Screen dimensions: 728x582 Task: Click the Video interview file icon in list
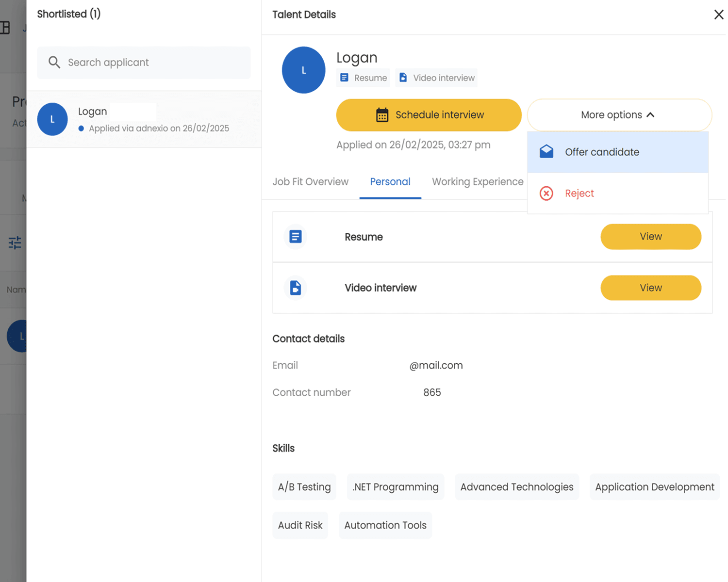point(295,288)
